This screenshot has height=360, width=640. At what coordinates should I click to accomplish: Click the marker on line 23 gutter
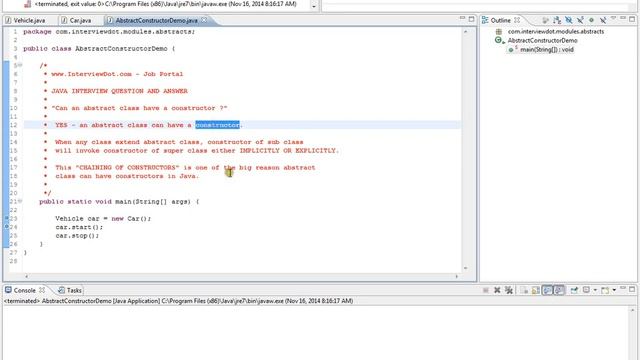pos(7,218)
